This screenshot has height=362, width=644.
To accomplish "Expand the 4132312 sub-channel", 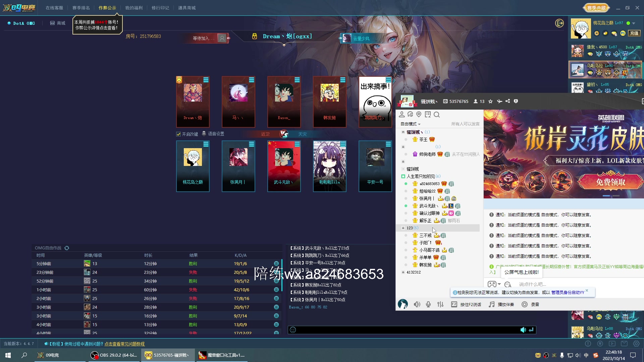I will (x=403, y=272).
